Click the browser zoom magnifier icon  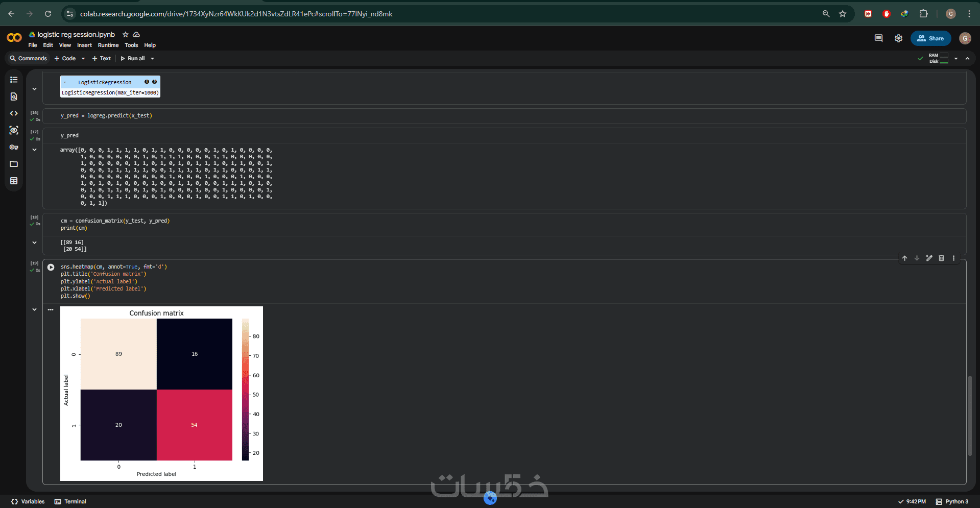pyautogui.click(x=826, y=14)
